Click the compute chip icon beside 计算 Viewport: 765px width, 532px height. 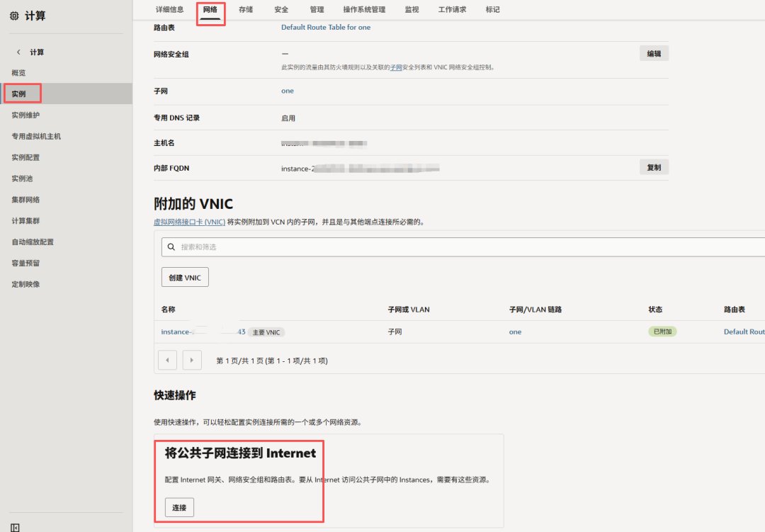point(15,16)
